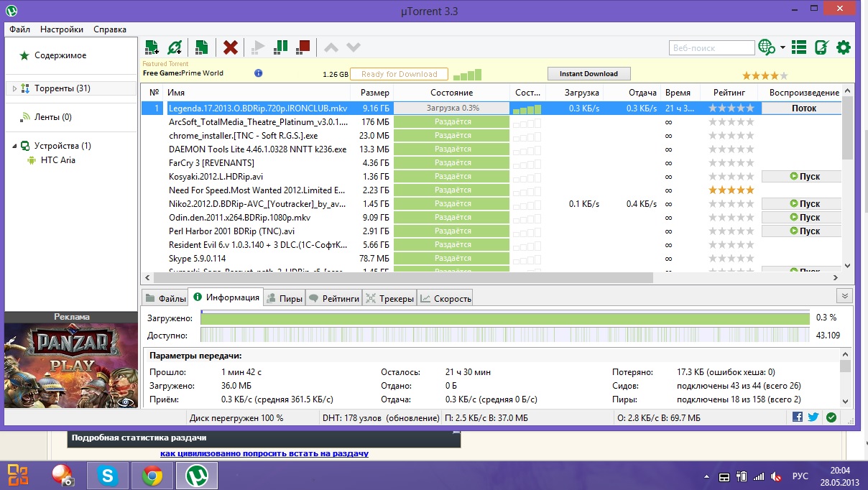Viewport: 868px width, 490px height.
Task: Open the search engine dropdown arrow
Action: point(782,48)
